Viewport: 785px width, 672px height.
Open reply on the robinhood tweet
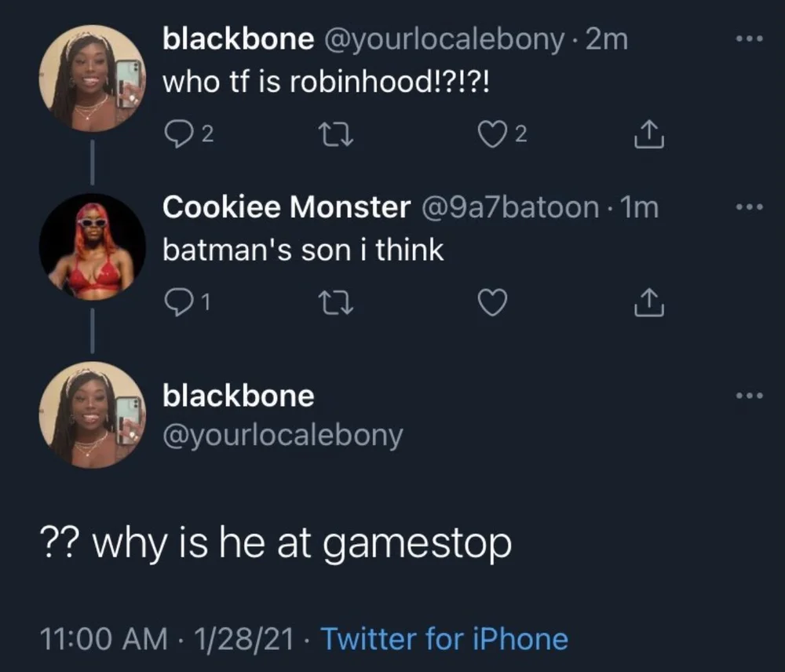click(177, 133)
